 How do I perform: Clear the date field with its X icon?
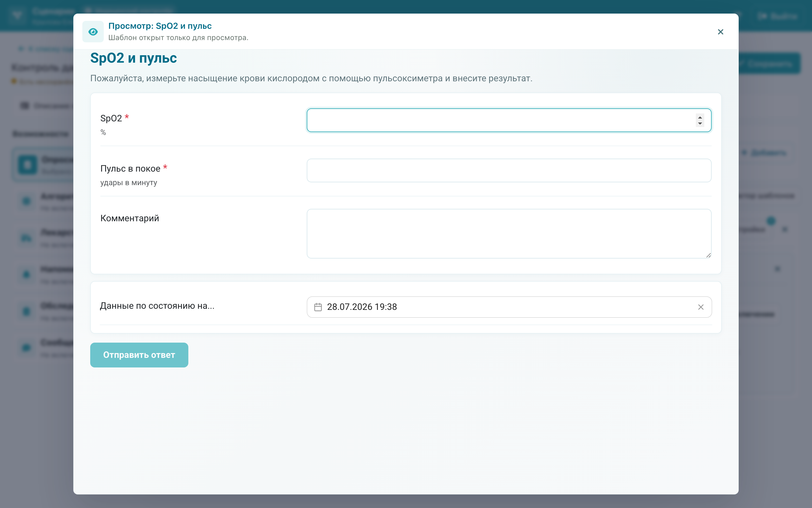(x=701, y=307)
